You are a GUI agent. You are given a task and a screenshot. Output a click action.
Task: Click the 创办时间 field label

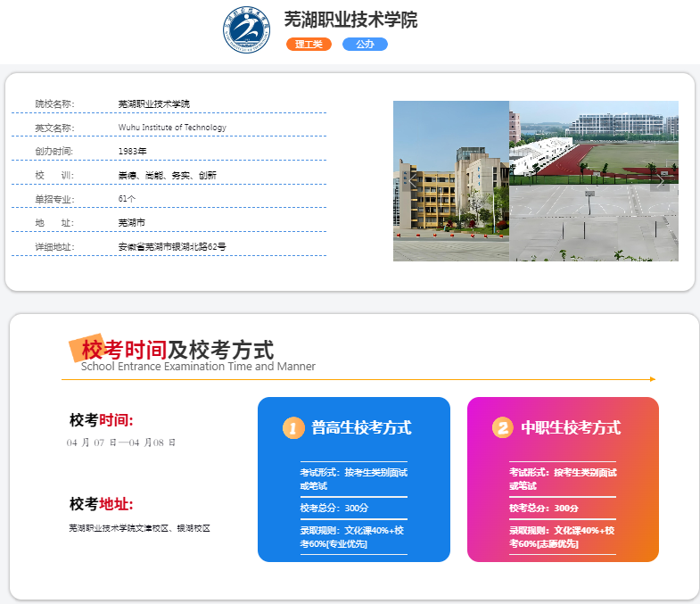tap(54, 152)
